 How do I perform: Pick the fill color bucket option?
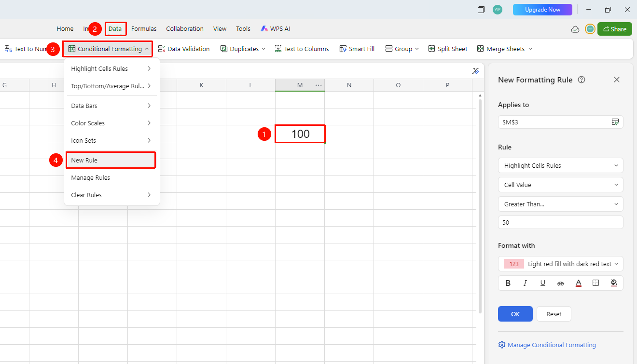point(614,283)
